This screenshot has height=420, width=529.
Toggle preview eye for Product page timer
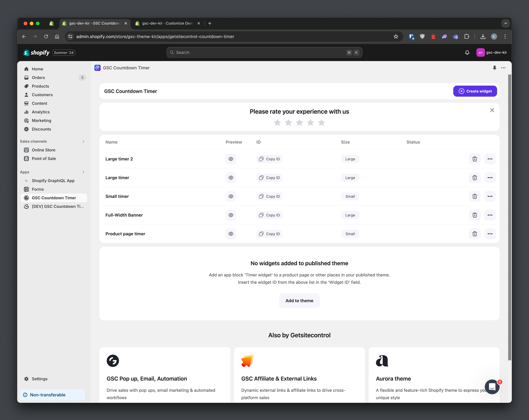click(x=231, y=234)
